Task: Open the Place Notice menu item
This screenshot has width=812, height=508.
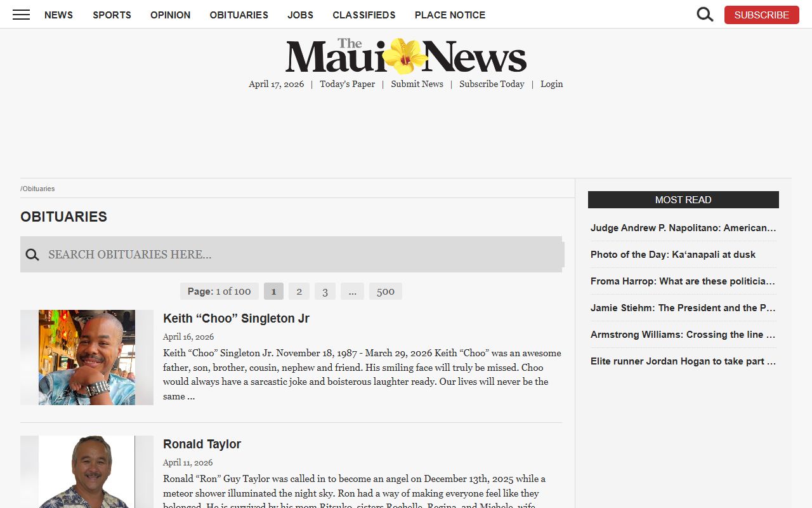Action: 450,15
